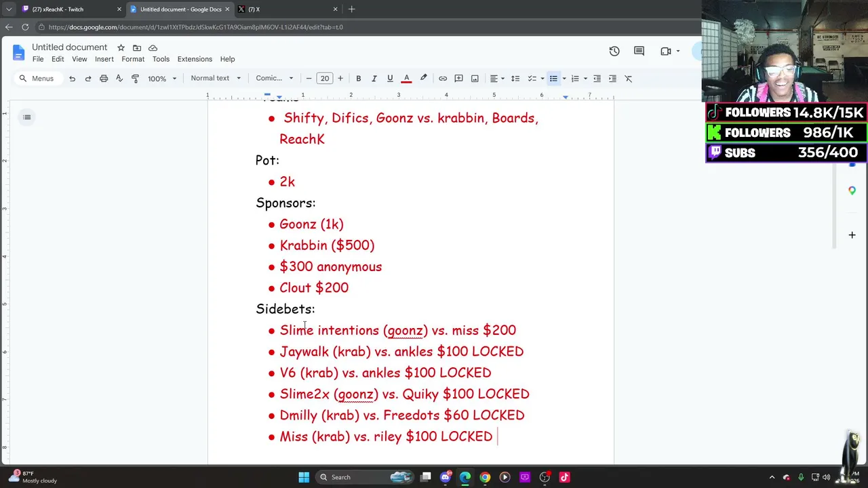Toggle the checklist button
The height and width of the screenshot is (488, 868).
(532, 79)
